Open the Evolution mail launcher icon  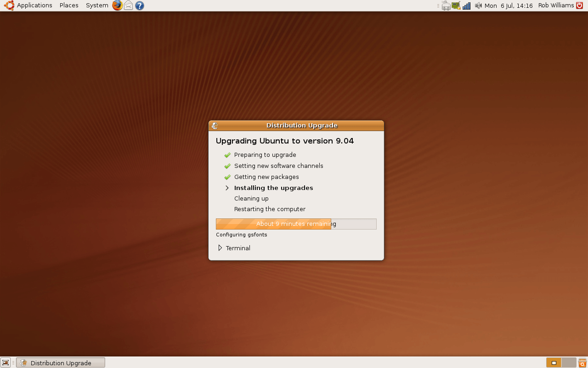click(129, 6)
